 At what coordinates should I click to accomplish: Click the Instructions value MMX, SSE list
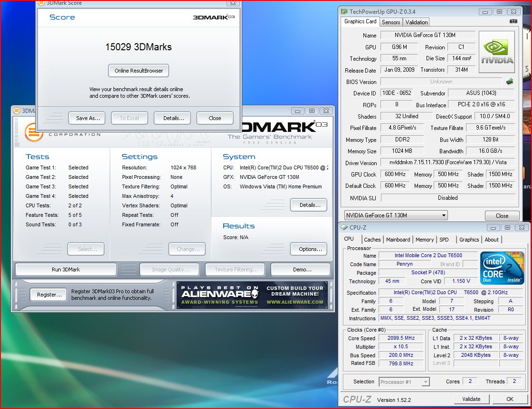point(451,318)
